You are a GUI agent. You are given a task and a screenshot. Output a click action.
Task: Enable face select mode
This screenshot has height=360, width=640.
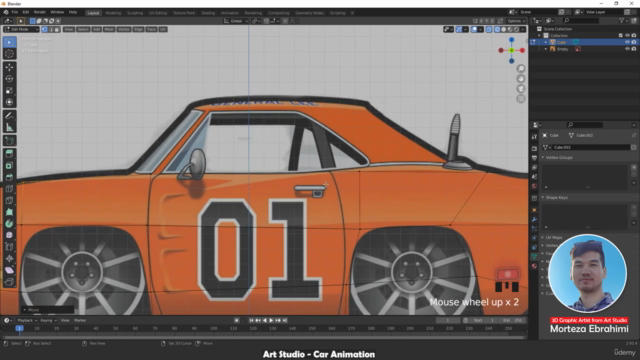57,29
